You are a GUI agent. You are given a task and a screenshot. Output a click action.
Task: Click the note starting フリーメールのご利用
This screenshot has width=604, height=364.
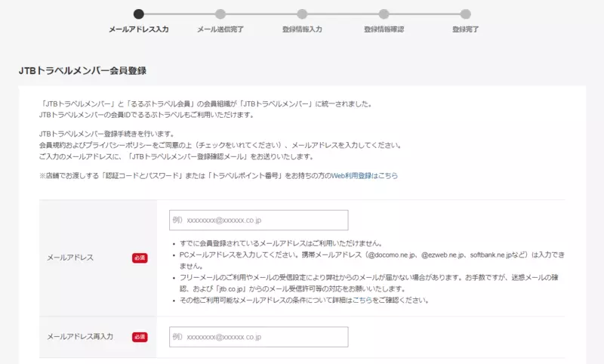pyautogui.click(x=369, y=283)
